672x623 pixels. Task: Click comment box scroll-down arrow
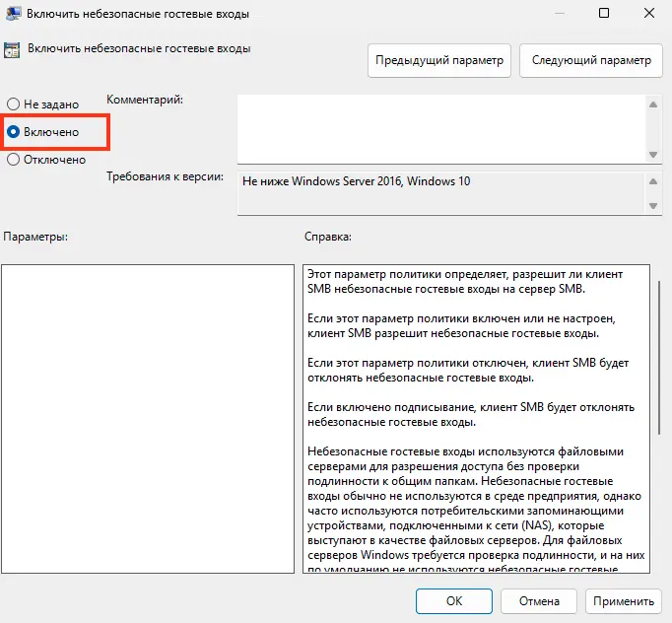pos(653,155)
